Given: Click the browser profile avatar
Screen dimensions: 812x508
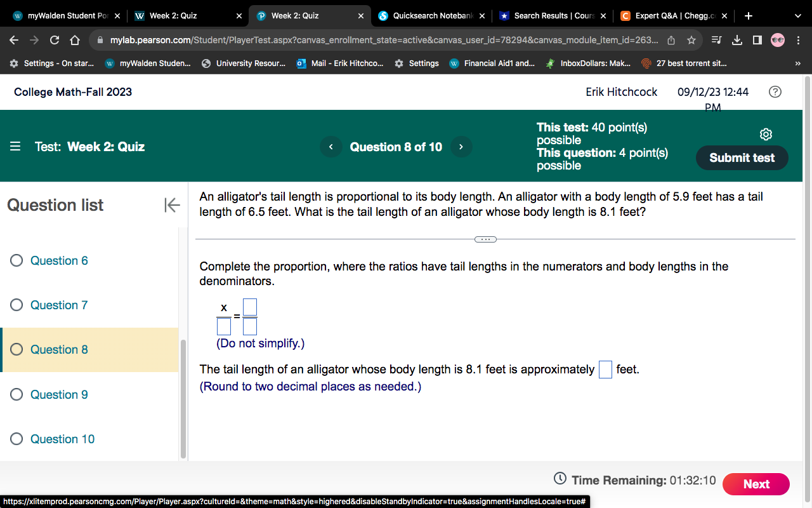Looking at the screenshot, I should click(777, 39).
